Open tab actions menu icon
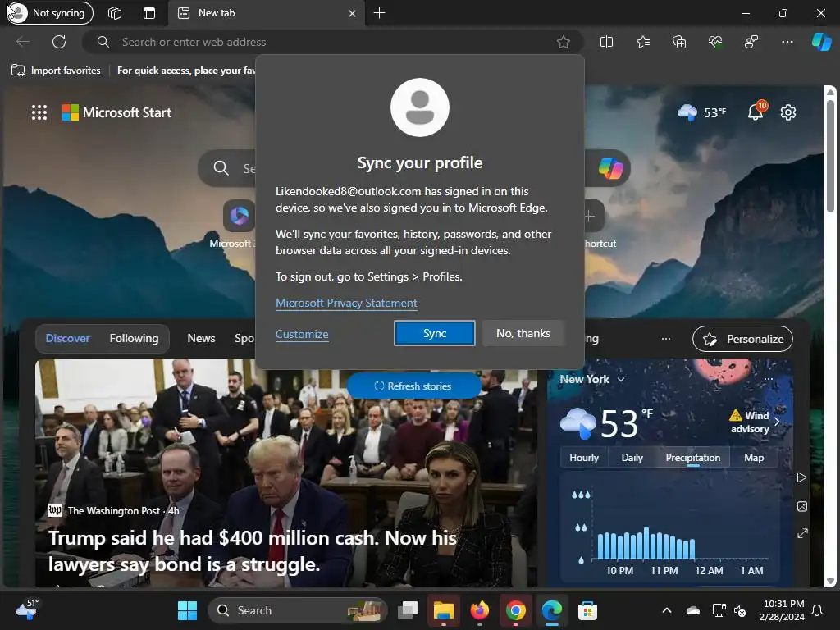 tap(149, 13)
